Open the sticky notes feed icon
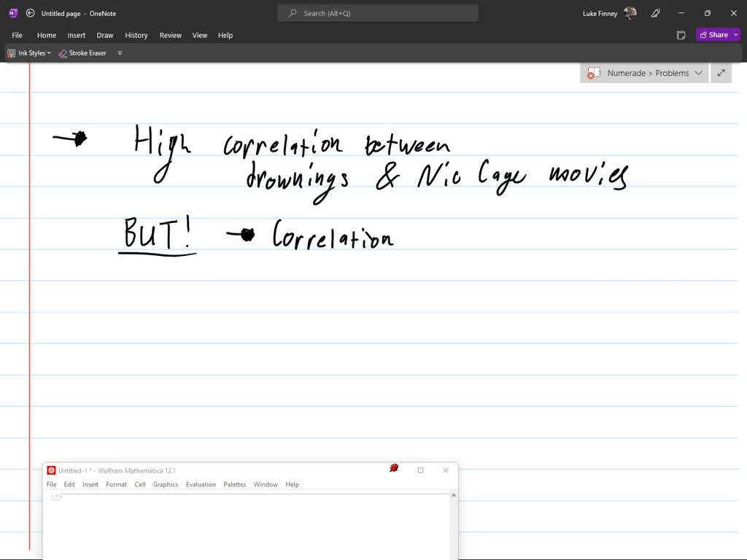The width and height of the screenshot is (747, 560). point(681,35)
